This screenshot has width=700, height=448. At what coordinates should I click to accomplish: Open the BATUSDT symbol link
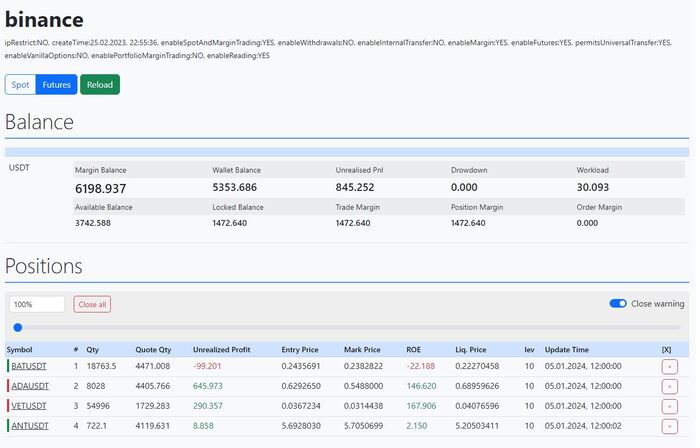[x=30, y=366]
